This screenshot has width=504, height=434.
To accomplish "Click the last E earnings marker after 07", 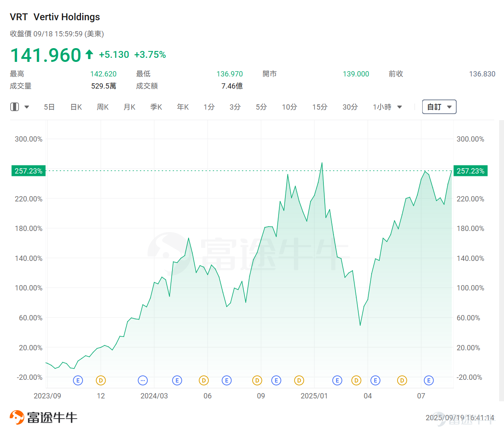I will (429, 381).
